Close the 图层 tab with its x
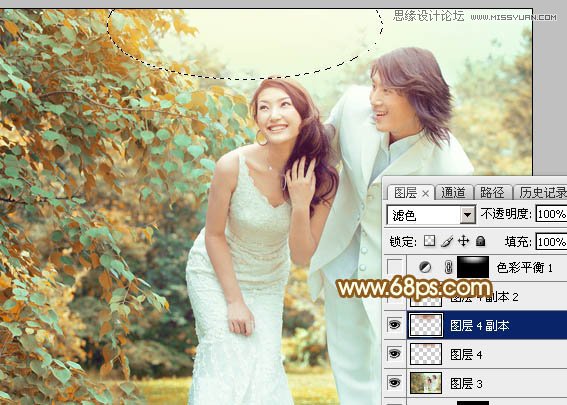 426,194
